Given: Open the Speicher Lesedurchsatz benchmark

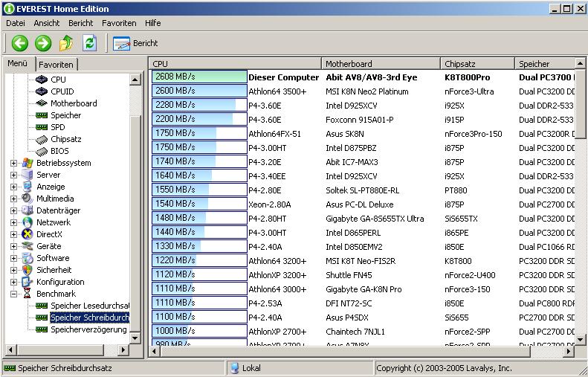Looking at the screenshot, I should click(x=90, y=306).
